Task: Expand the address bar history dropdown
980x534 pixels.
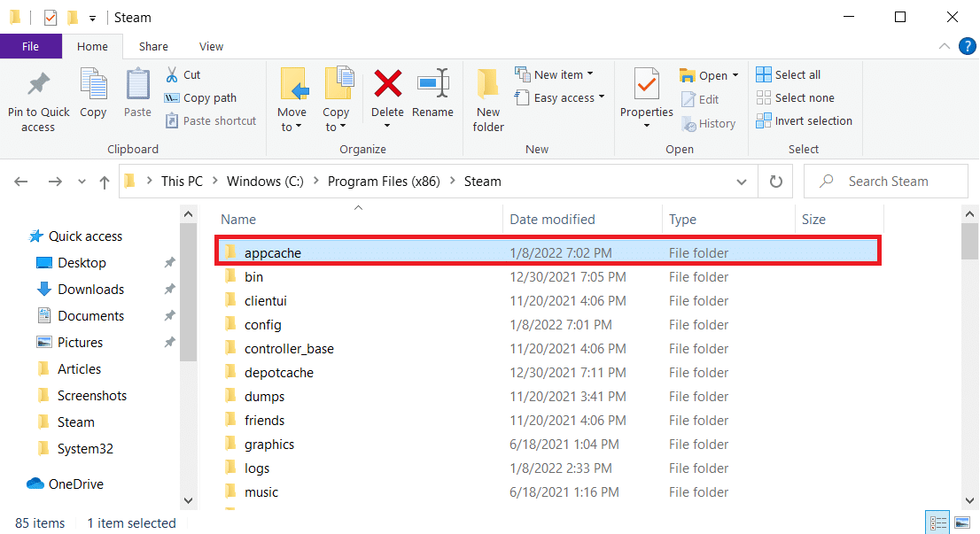Action: click(x=742, y=182)
